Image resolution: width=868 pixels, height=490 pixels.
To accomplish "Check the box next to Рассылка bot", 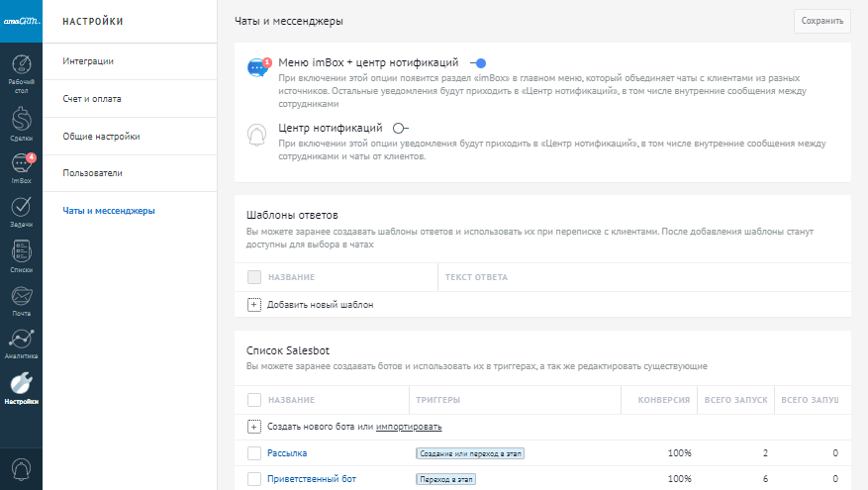I will pyautogui.click(x=254, y=453).
